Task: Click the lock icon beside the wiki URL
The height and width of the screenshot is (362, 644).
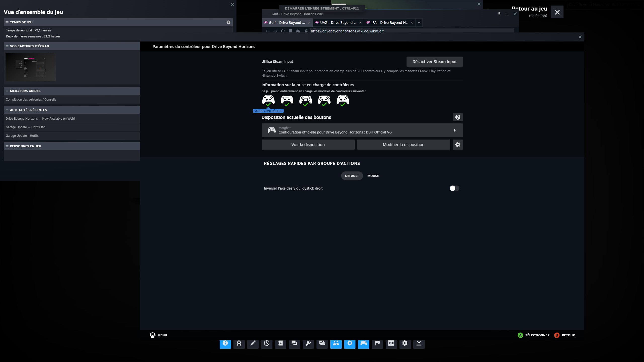Action: click(x=306, y=31)
